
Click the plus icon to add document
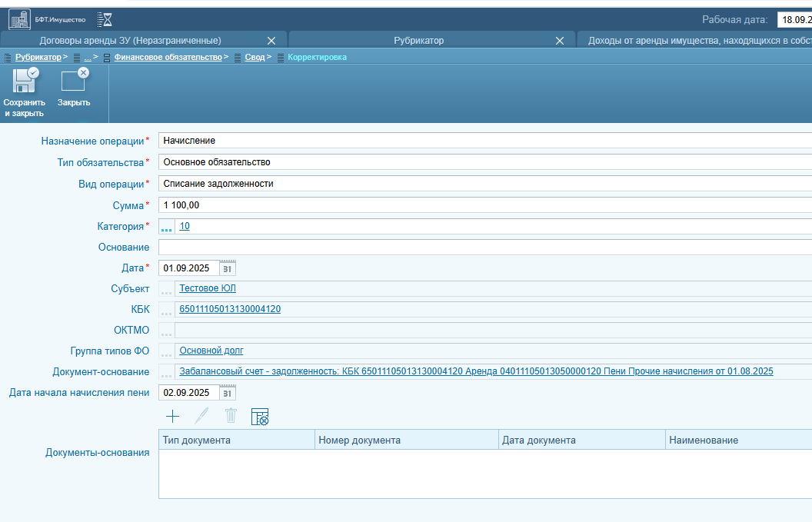pos(172,417)
